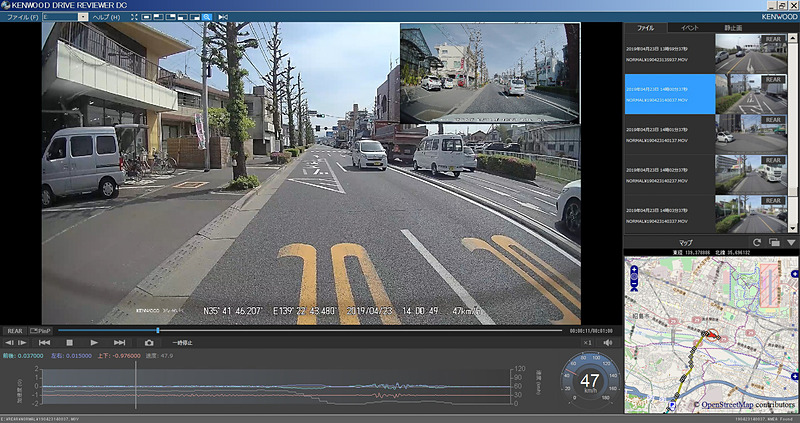Select bottom-right picture-in-picture layout icon
The image size is (800, 423).
[x=195, y=17]
